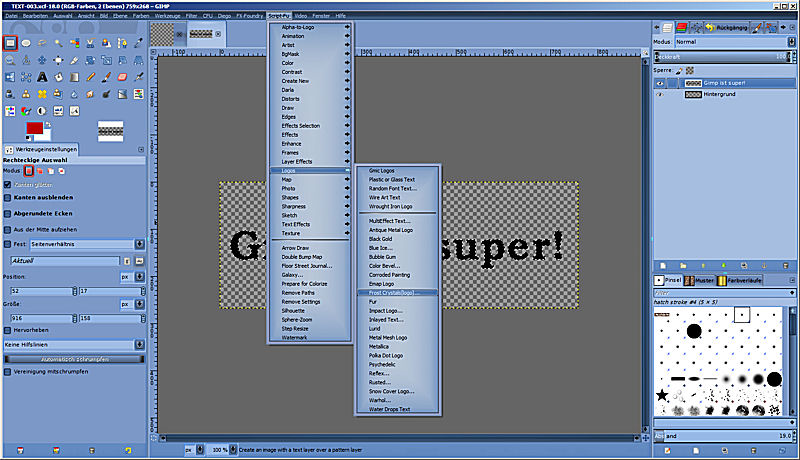The image size is (800, 460).
Task: Open the Undo history Rückgängig tab
Action: (727, 28)
